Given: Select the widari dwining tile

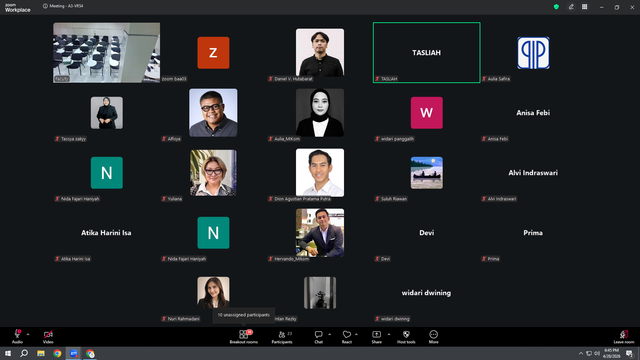Looking at the screenshot, I should tap(427, 293).
